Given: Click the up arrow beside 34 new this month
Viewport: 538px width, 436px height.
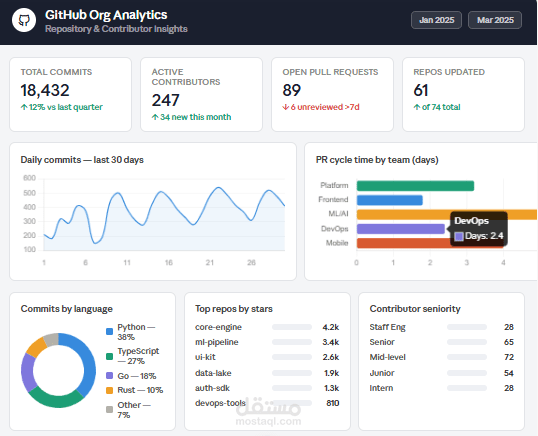Looking at the screenshot, I should point(155,117).
